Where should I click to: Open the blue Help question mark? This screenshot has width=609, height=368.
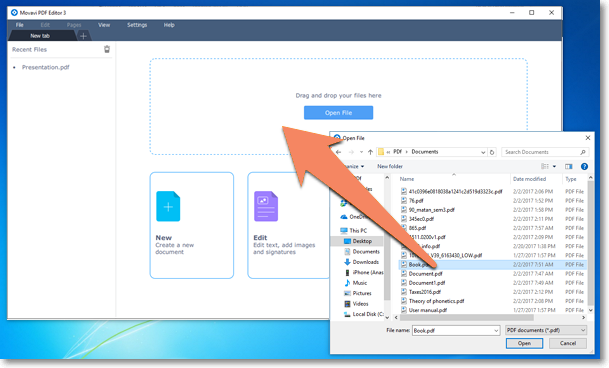[584, 166]
